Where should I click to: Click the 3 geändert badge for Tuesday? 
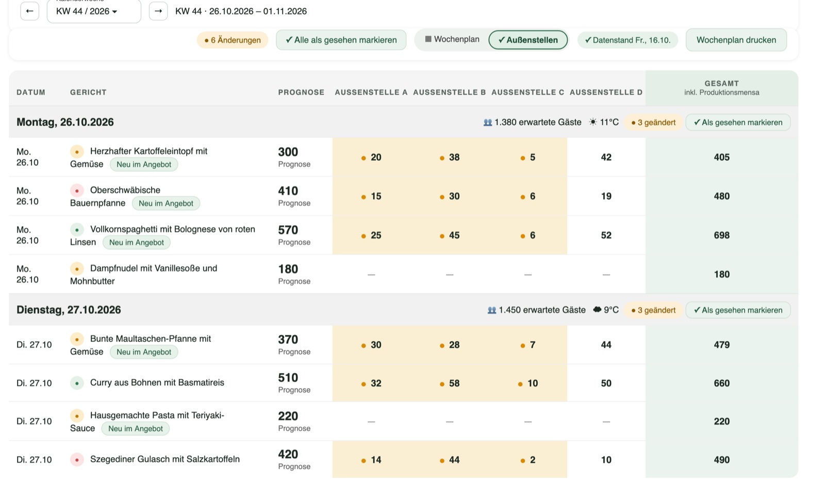[x=654, y=310]
